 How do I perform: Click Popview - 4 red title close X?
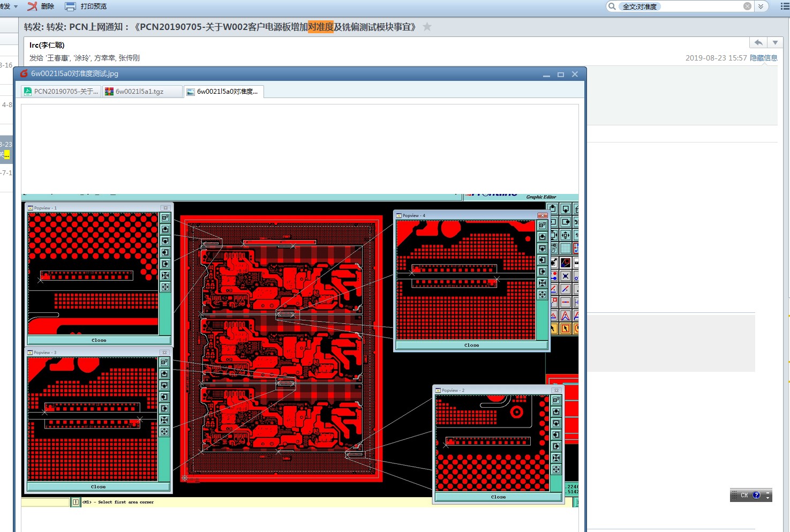(x=543, y=215)
